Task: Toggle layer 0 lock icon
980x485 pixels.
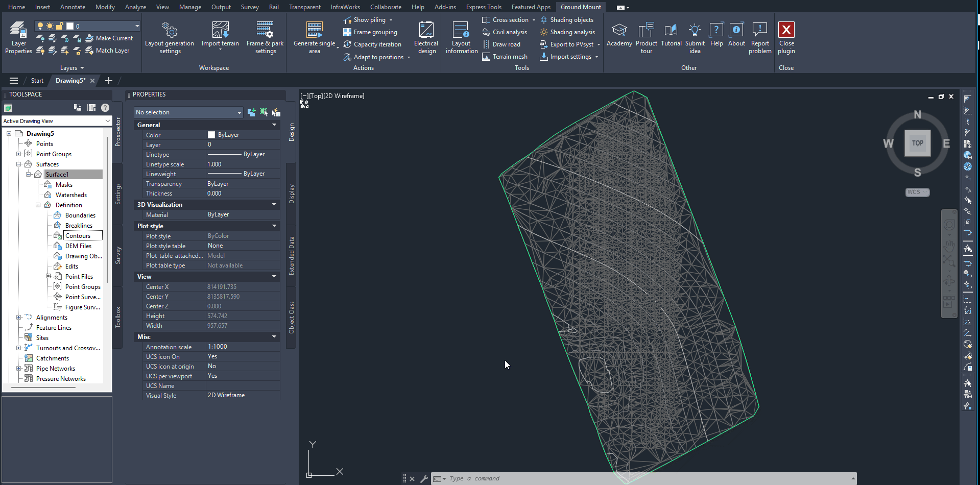Action: [59, 26]
